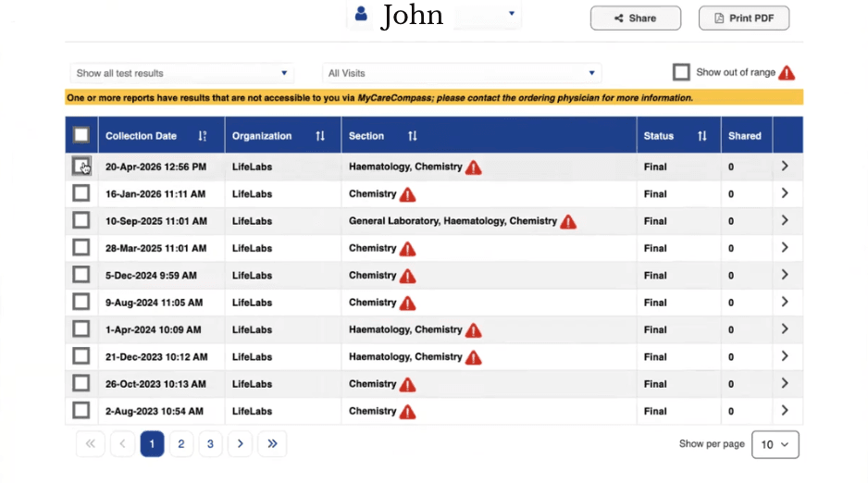Image resolution: width=868 pixels, height=483 pixels.
Task: Click the warning icon on 16-Jan-2026 Chemistry row
Action: [407, 194]
